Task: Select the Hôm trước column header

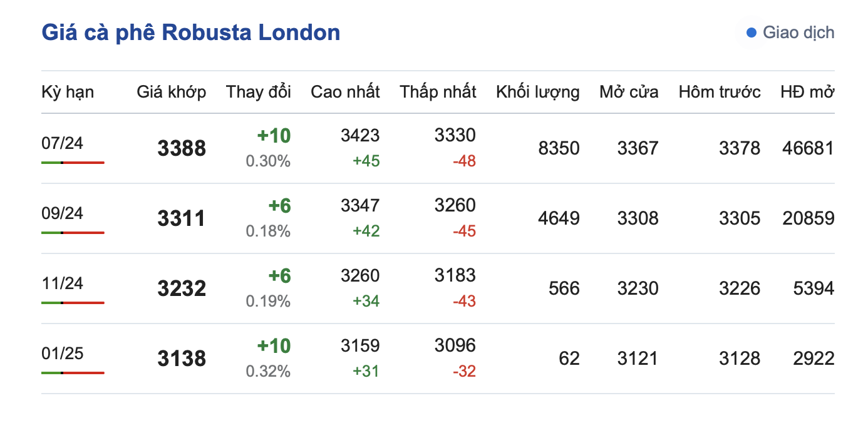Action: point(720,92)
